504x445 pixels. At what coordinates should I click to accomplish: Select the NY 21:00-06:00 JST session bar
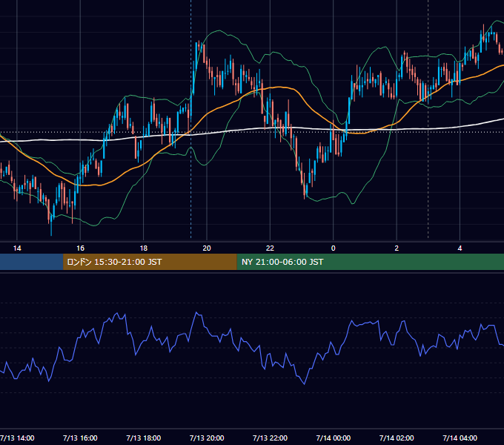pyautogui.click(x=371, y=262)
